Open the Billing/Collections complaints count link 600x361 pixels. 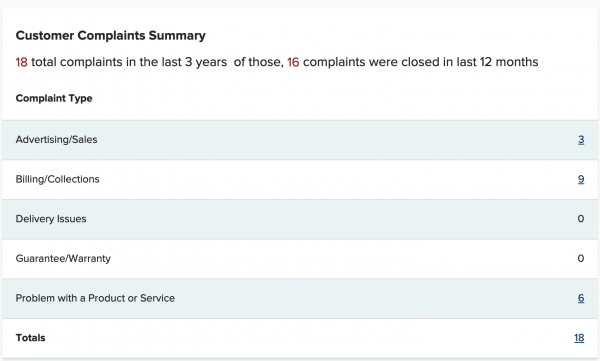tap(581, 179)
